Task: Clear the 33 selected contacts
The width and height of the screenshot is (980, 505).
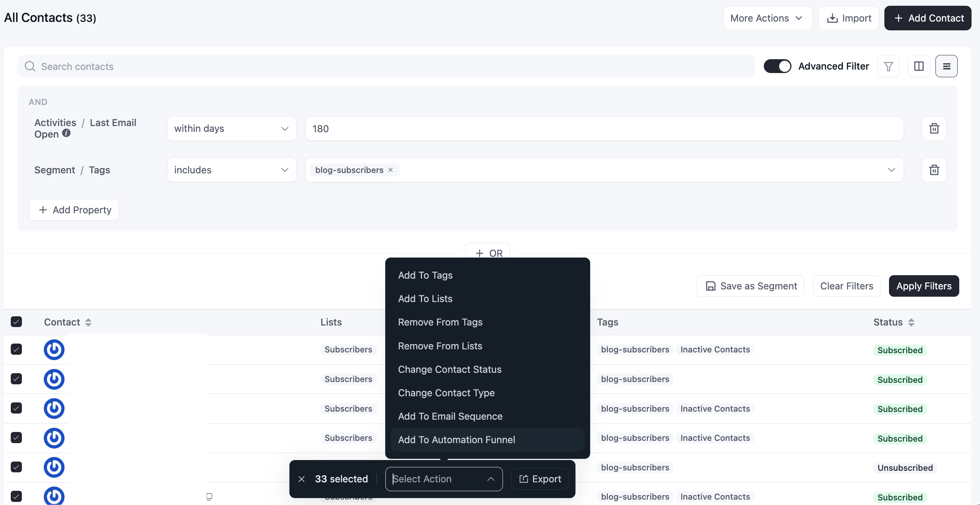Action: (x=301, y=479)
